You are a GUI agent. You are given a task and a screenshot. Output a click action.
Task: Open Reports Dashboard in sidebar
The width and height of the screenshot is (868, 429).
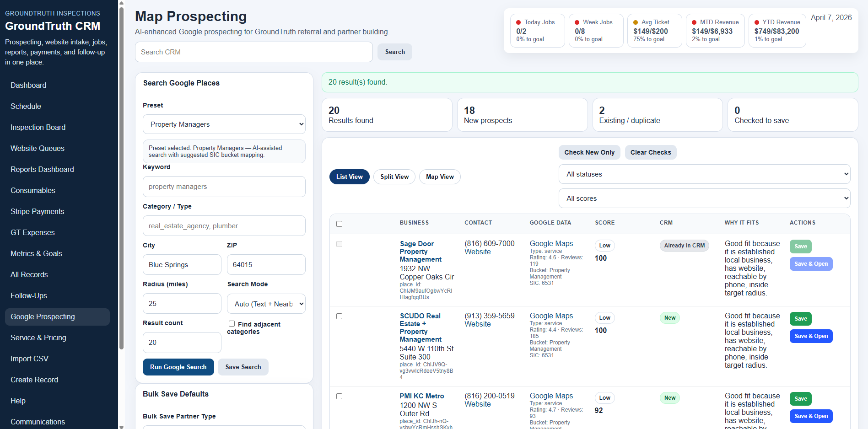[57, 170]
